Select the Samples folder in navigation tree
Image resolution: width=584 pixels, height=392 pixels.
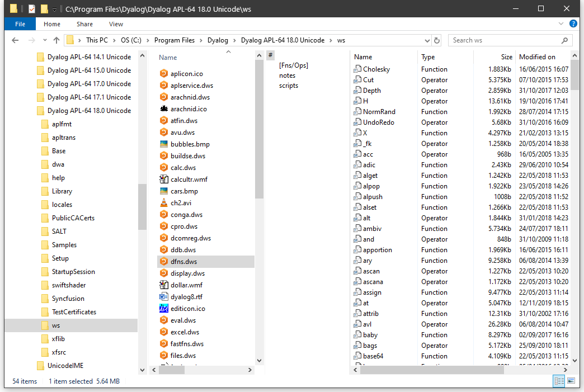coord(64,245)
